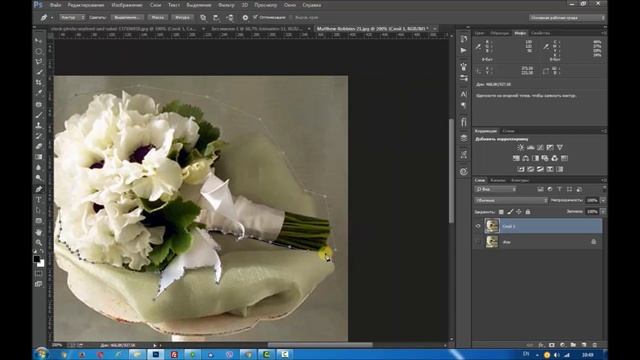Select the Magic Wand tool
This screenshot has width=640, height=360.
click(39, 72)
